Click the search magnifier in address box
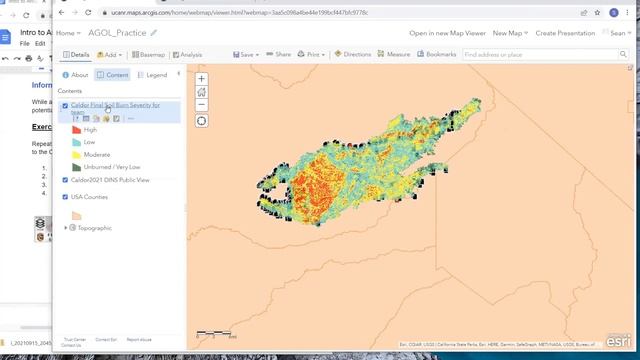Screen dimensions: 640x360 tap(623, 54)
